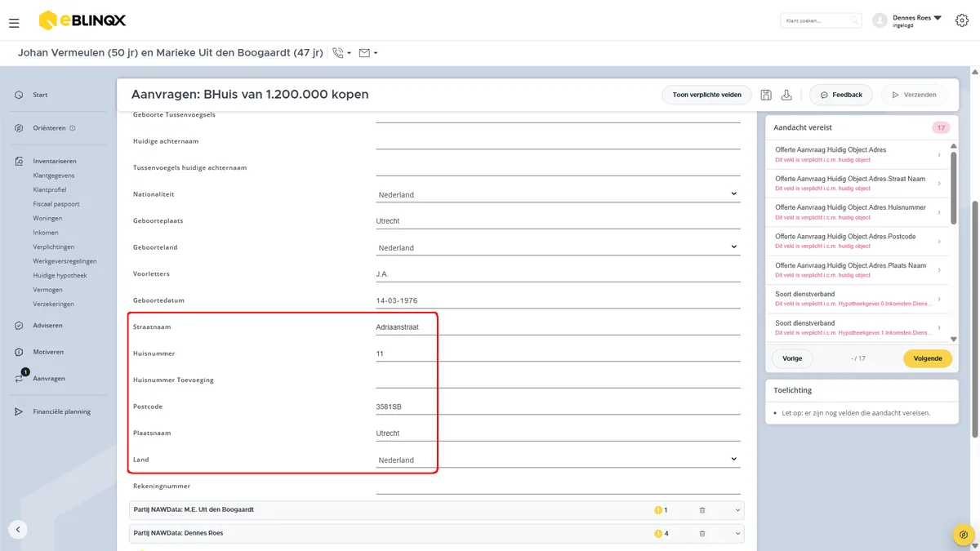This screenshot has height=551, width=980.
Task: Open Klantprofiel in the sidebar
Action: [x=50, y=189]
